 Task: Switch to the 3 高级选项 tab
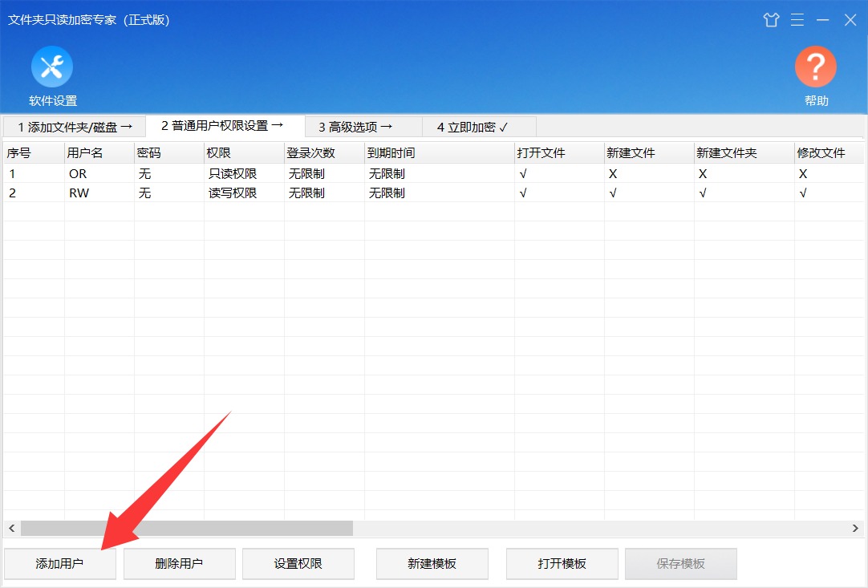[x=363, y=127]
